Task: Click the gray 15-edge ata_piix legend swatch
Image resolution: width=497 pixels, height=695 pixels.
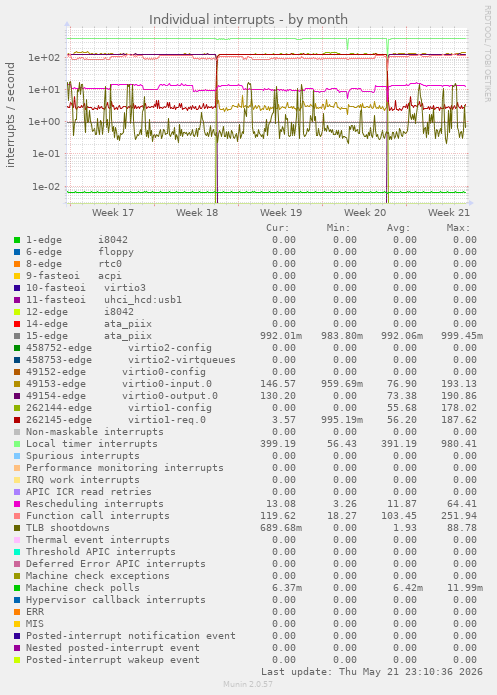Action: (17, 336)
